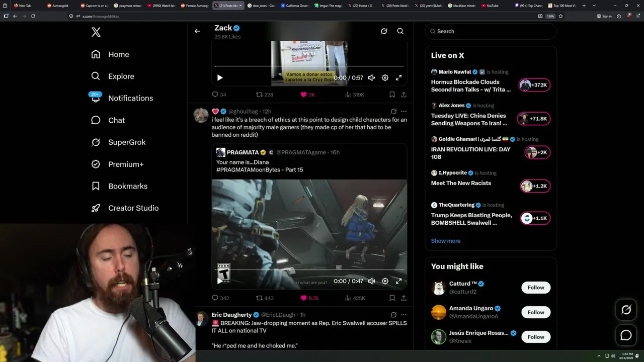Click the 150% zoom indicator in the address bar
The image size is (644, 362).
[550, 16]
